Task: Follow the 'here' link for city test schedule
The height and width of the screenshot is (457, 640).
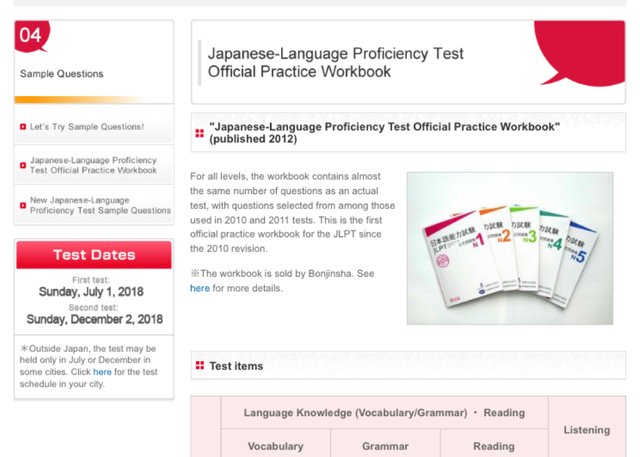Action: pyautogui.click(x=102, y=372)
